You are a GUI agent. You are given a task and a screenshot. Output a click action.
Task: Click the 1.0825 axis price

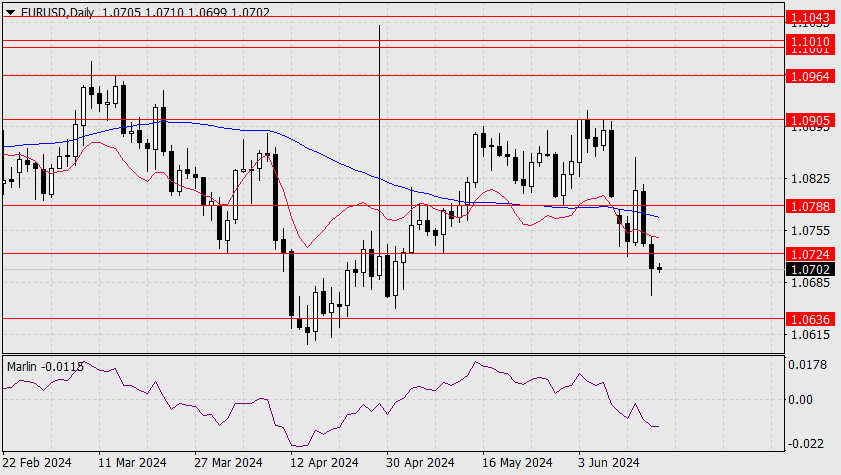[810, 179]
